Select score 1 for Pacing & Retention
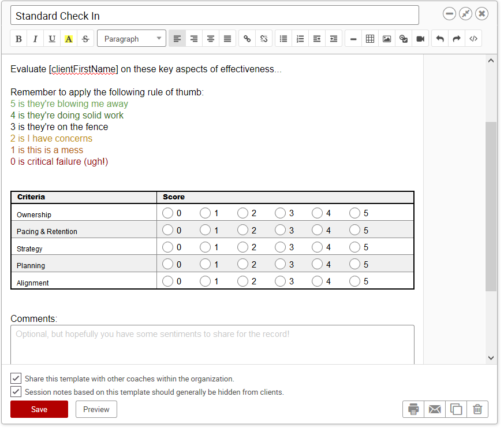The image size is (504, 430). pos(205,230)
